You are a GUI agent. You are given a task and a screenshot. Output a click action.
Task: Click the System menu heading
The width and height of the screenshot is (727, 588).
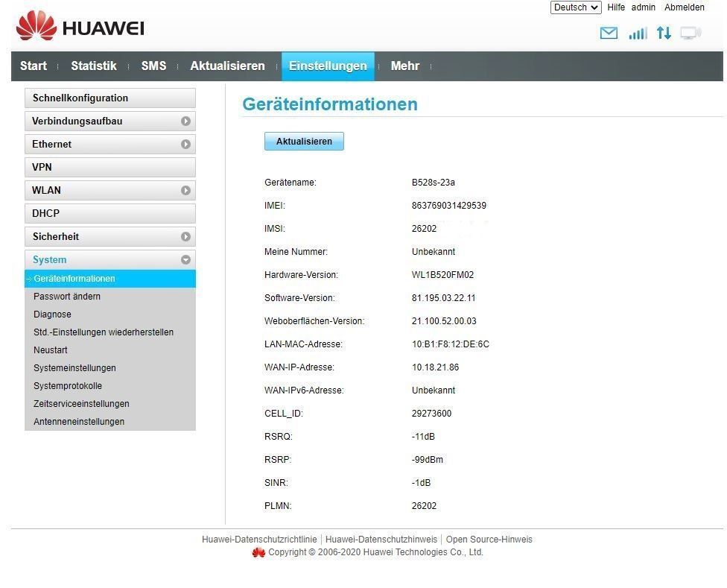pyautogui.click(x=110, y=259)
